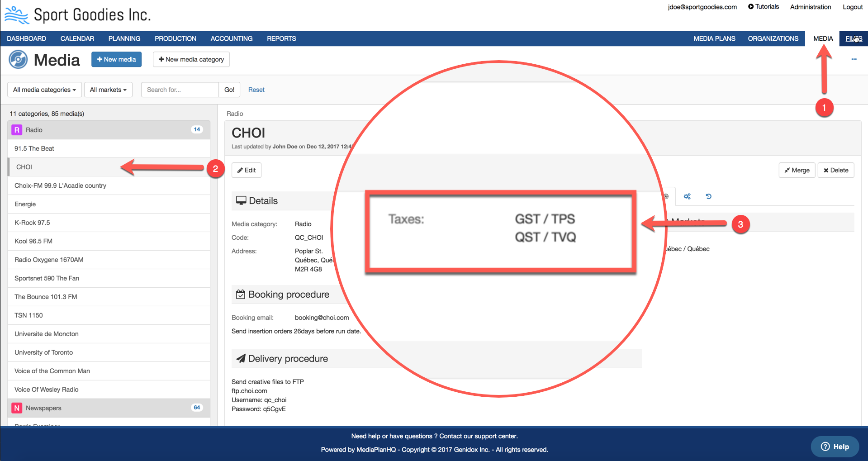868x461 pixels.
Task: Open the Tutorials play link
Action: click(x=763, y=7)
